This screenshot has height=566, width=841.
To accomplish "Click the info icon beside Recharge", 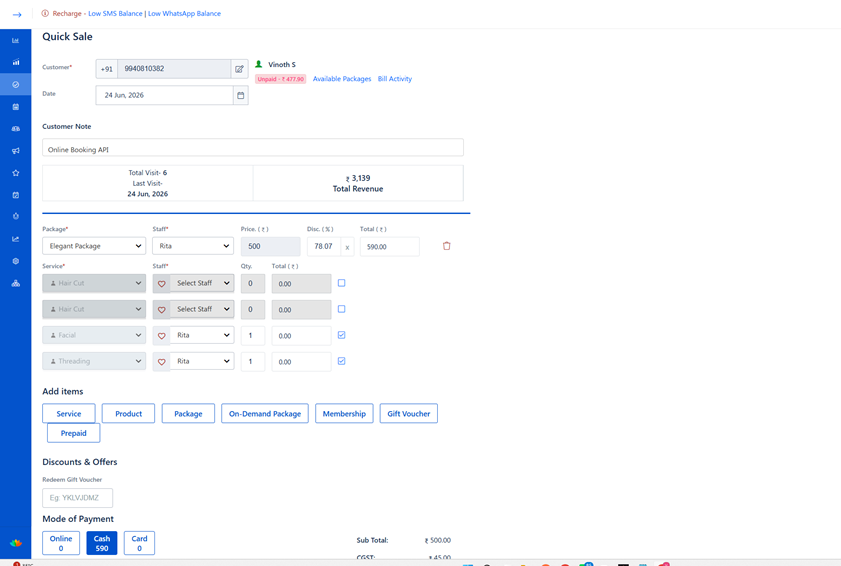I will (45, 13).
